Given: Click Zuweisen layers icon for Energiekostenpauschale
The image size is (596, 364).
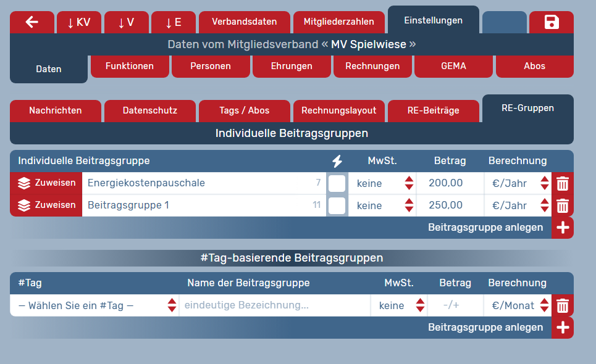Looking at the screenshot, I should [x=24, y=183].
